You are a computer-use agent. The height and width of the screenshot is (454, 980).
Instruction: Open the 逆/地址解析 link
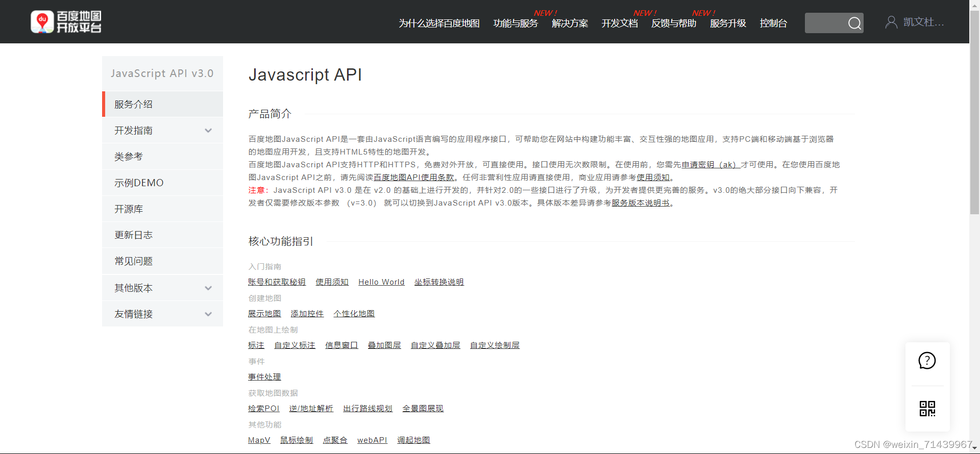(x=311, y=409)
